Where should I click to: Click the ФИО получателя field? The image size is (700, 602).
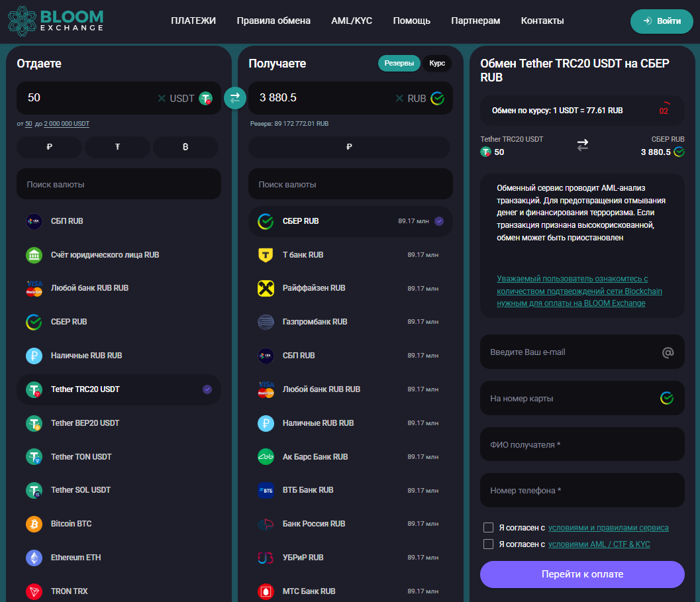(582, 444)
